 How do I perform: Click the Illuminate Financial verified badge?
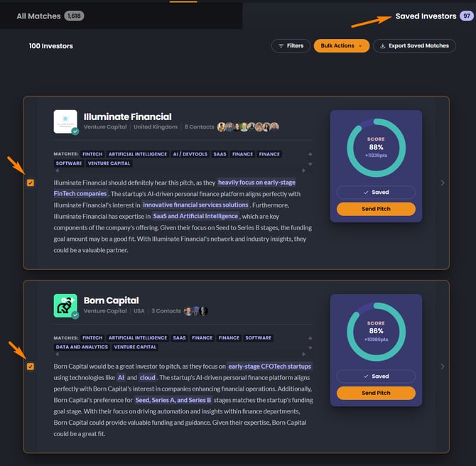(75, 131)
